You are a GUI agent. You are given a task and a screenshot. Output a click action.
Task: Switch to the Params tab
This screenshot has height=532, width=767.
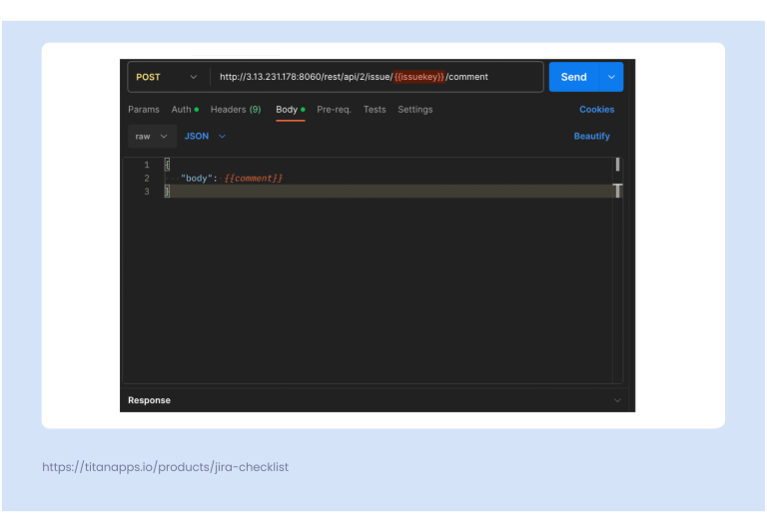pos(143,110)
